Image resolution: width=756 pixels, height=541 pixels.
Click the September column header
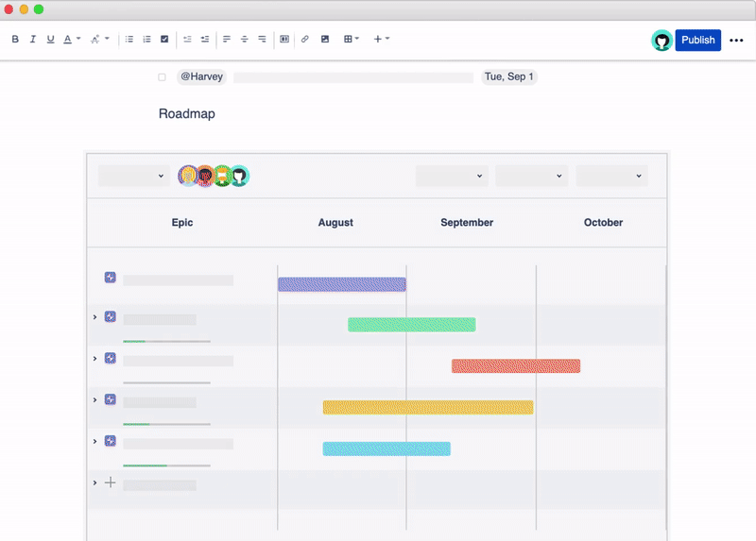click(467, 223)
